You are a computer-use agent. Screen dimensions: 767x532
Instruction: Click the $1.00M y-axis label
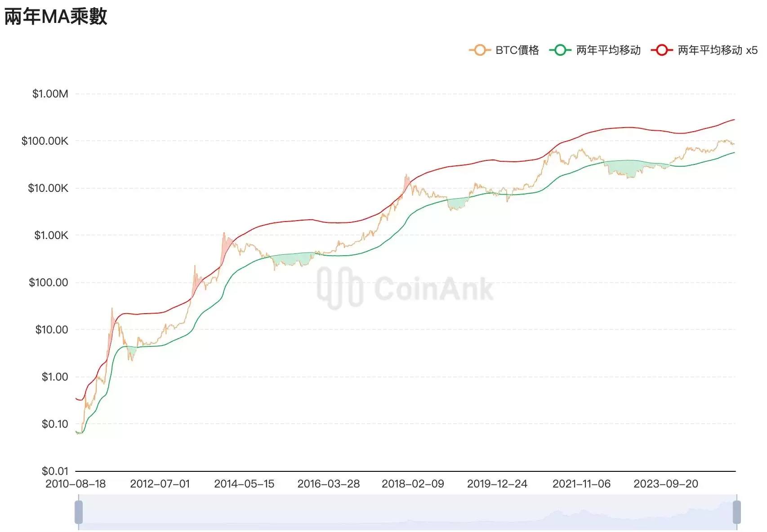tap(50, 94)
